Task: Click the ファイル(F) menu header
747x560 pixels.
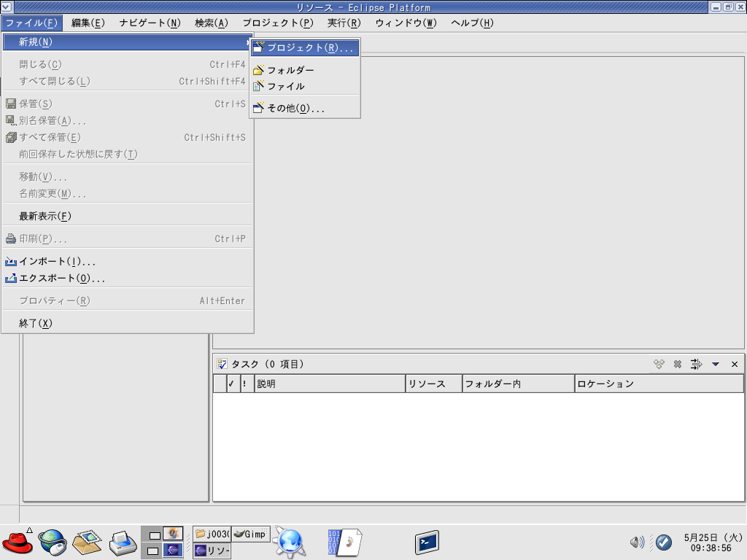Action: 31,23
